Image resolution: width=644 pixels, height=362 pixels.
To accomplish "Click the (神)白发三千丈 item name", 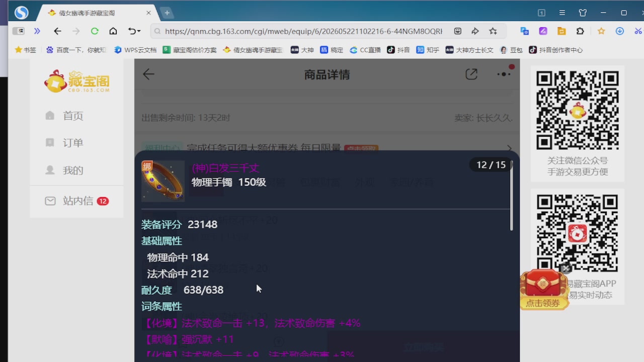I will pyautogui.click(x=225, y=168).
